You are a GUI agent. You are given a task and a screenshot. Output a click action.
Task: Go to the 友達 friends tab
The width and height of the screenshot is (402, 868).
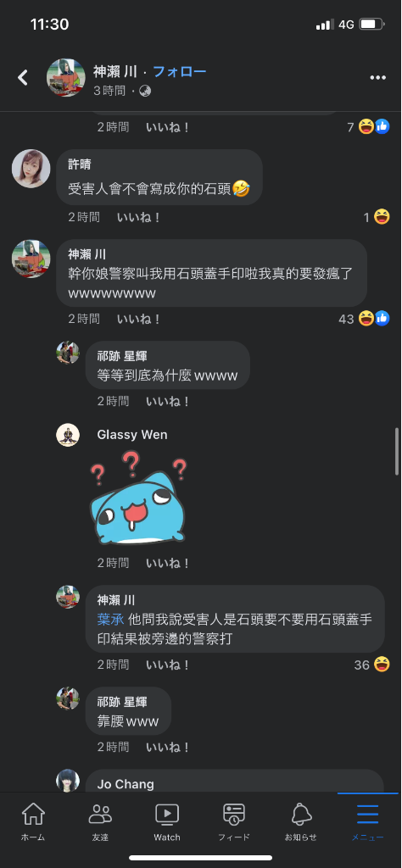click(100, 822)
